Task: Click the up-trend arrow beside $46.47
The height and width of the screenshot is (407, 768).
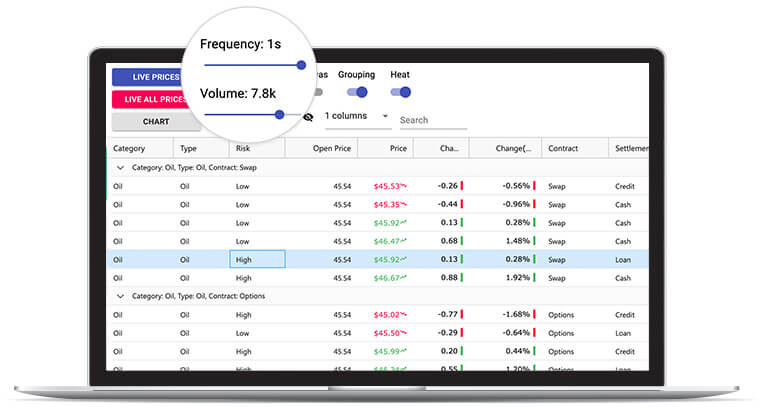Action: point(405,240)
